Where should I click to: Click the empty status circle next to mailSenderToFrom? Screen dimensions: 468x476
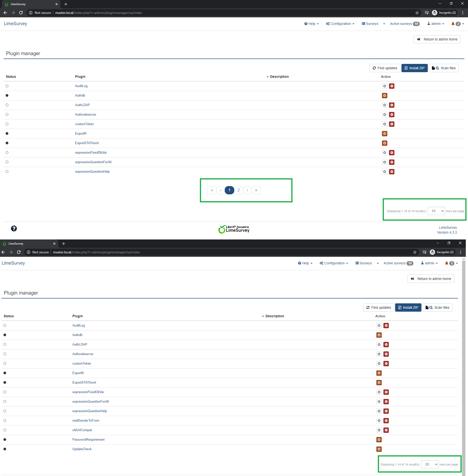[5, 420]
